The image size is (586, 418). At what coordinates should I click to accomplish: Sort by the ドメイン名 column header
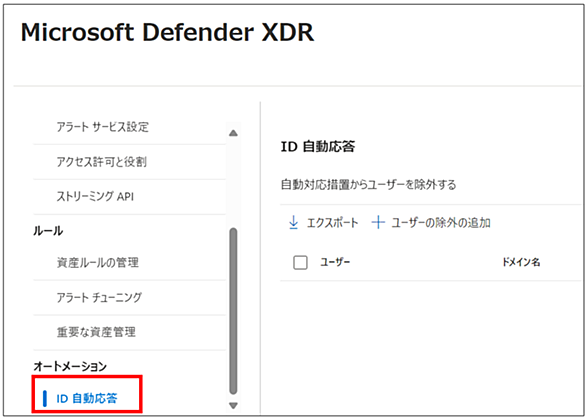coord(521,262)
